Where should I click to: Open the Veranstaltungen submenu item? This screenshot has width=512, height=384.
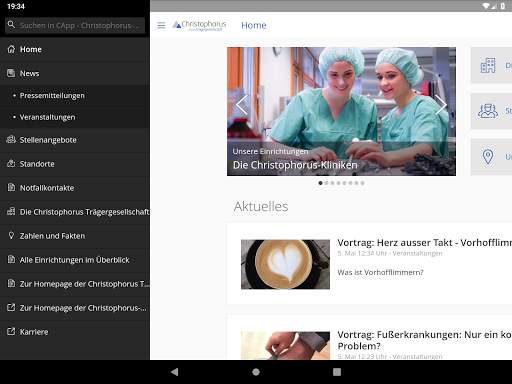[75, 117]
